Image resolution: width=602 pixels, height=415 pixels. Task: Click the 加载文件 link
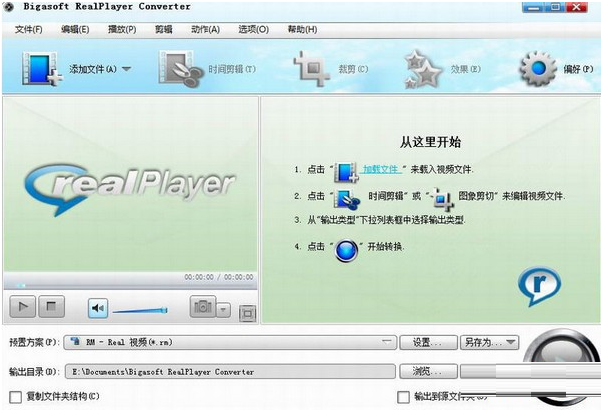pos(380,169)
